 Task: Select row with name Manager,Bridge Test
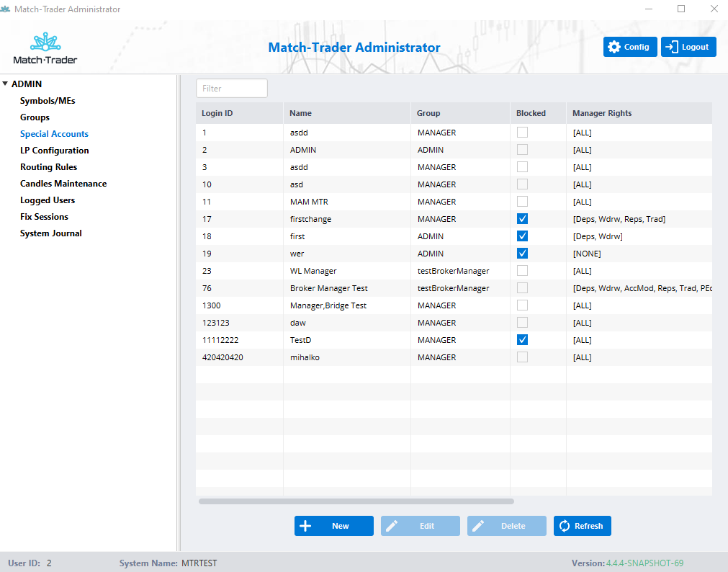[x=454, y=305]
